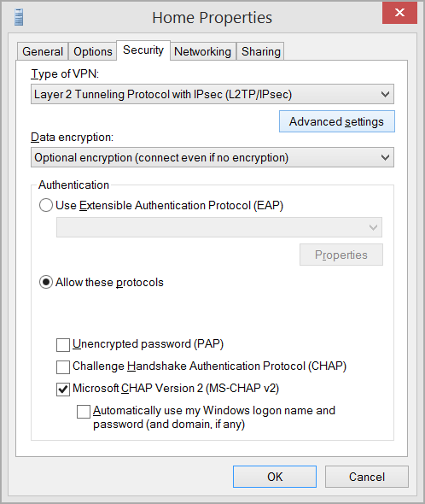Open the Options tab
The width and height of the screenshot is (425, 504).
point(92,51)
